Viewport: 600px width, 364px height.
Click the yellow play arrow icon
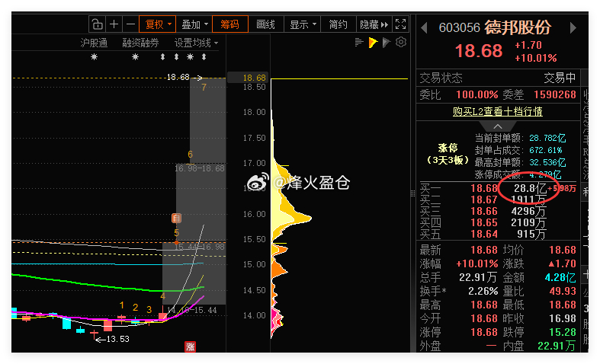[373, 43]
